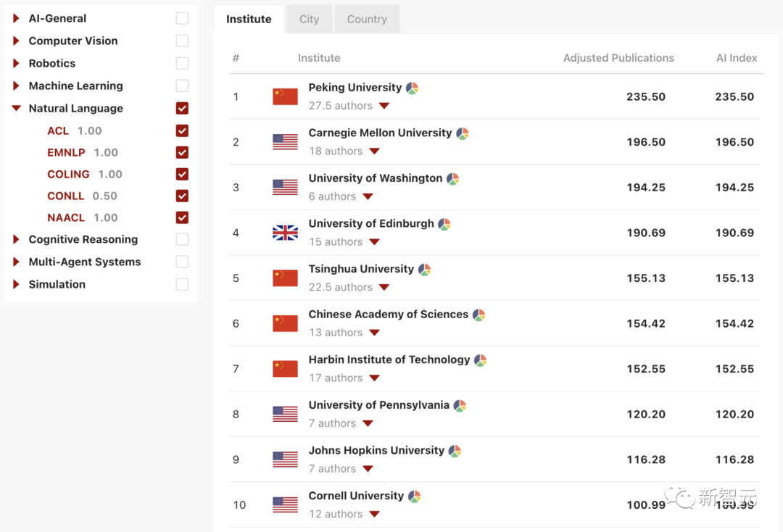
Task: Open Chinese Academy of Sciences pie chart
Action: [x=478, y=315]
